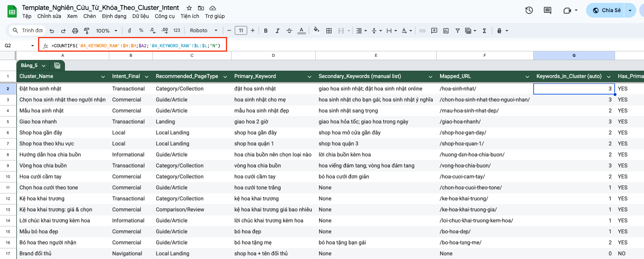Viewport: 644px width, 259px height.
Task: Click the merge cells icon
Action: 341,31
